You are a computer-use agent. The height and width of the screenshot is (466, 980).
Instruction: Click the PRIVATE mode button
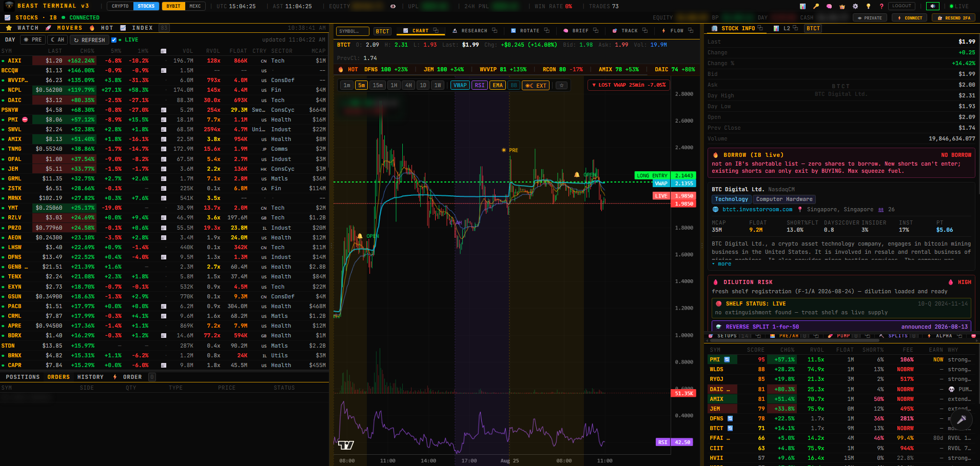(x=870, y=17)
